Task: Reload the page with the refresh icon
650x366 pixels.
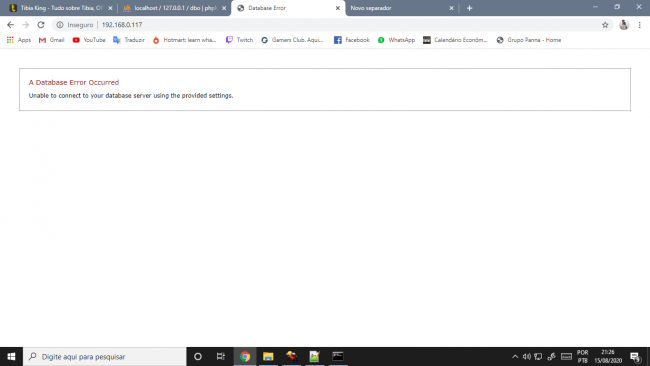Action: (41, 25)
